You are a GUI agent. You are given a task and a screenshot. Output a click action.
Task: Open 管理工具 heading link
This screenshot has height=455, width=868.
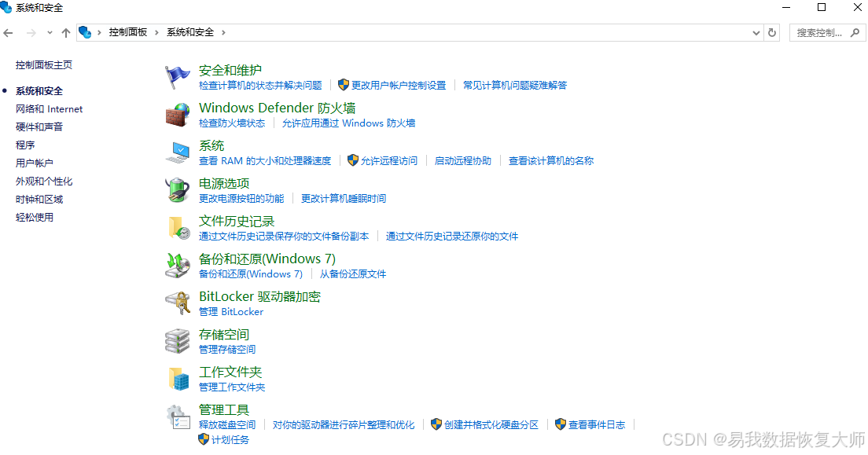224,409
